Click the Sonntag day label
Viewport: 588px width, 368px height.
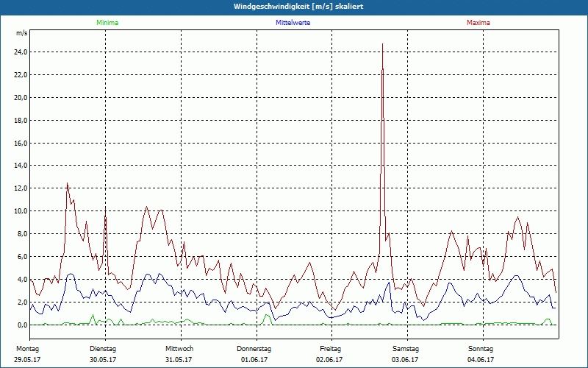[481, 349]
